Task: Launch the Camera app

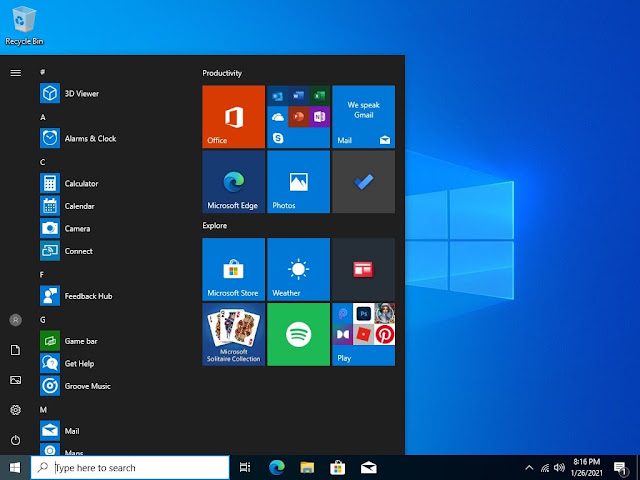Action: 65,229
